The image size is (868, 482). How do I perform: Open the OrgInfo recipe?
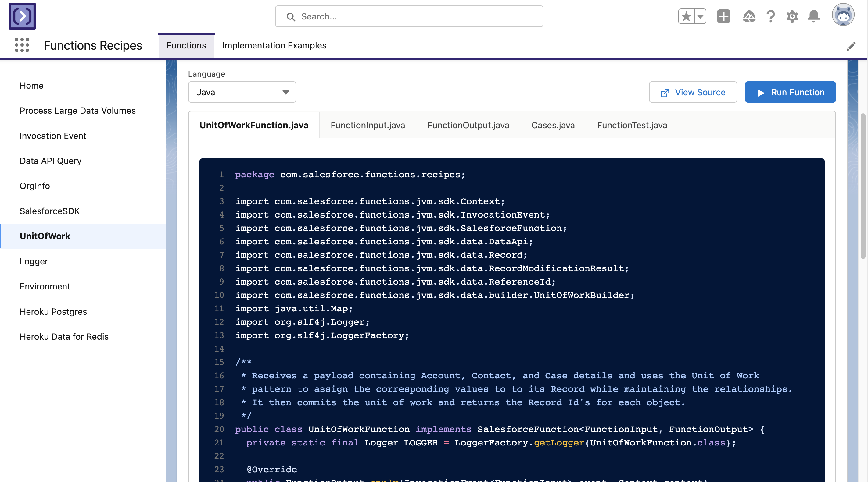point(83,186)
